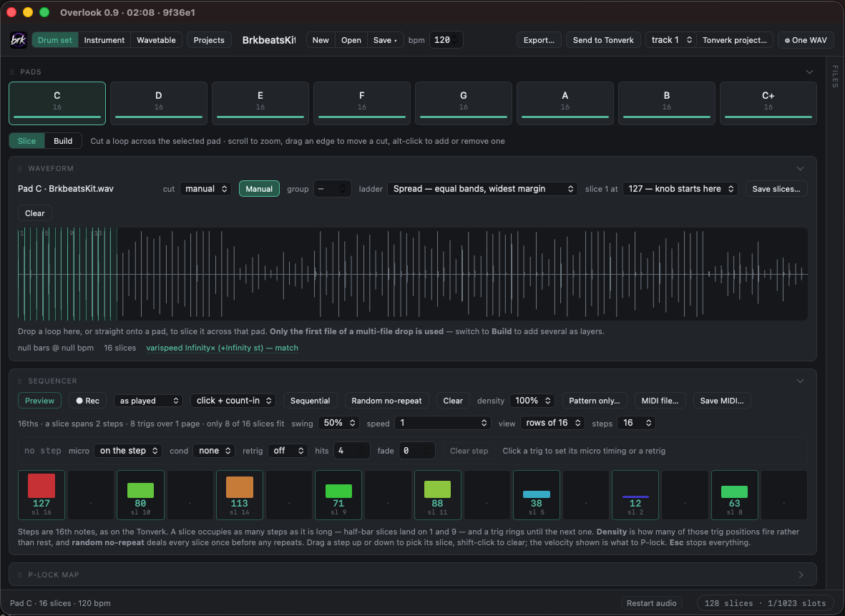Click the Open button
Screen dimensions: 845x616
tap(351, 40)
